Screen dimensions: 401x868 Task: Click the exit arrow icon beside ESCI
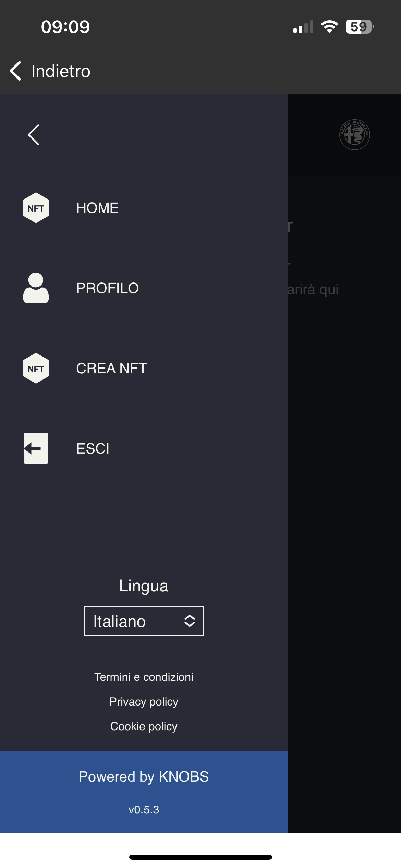[x=36, y=448]
